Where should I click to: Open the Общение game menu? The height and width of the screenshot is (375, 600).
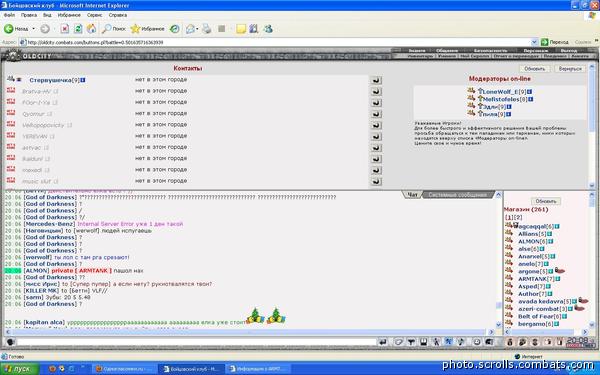tap(447, 51)
